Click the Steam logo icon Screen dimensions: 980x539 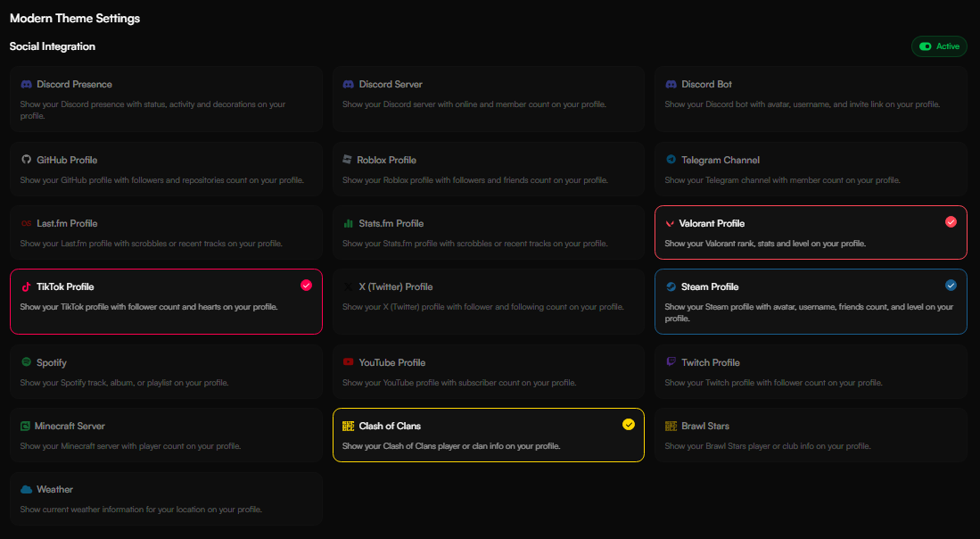coord(671,286)
